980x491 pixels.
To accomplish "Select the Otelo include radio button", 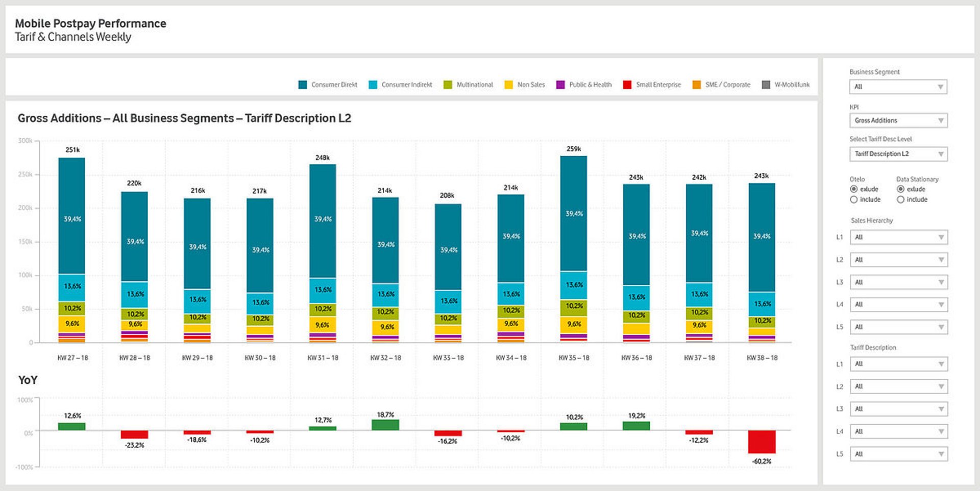I will coord(853,200).
